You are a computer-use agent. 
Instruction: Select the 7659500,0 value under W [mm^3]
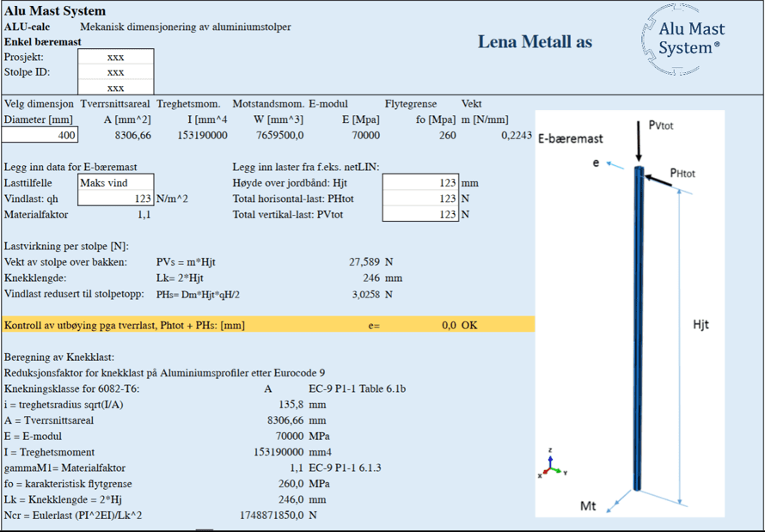click(x=279, y=135)
